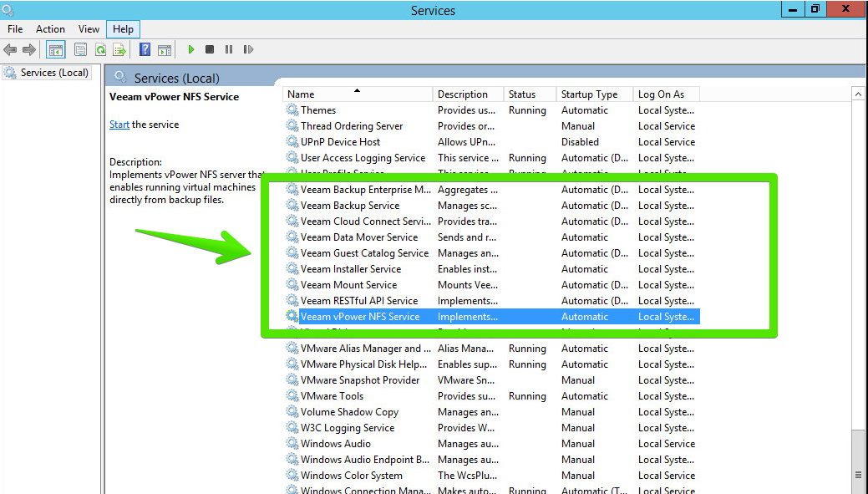This screenshot has height=494, width=868.
Task: Click the gear icon beside Volume Shadow Copy
Action: (x=292, y=411)
